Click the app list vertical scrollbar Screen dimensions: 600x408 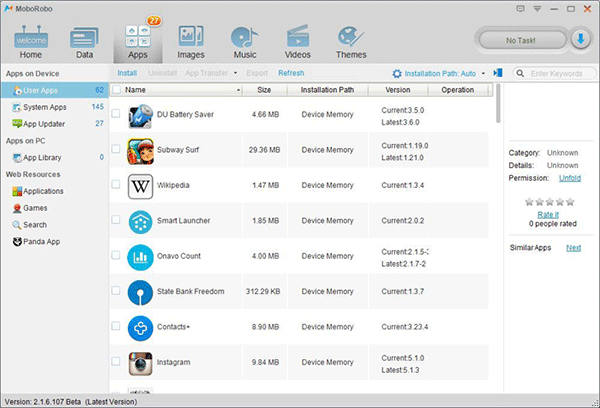click(498, 103)
